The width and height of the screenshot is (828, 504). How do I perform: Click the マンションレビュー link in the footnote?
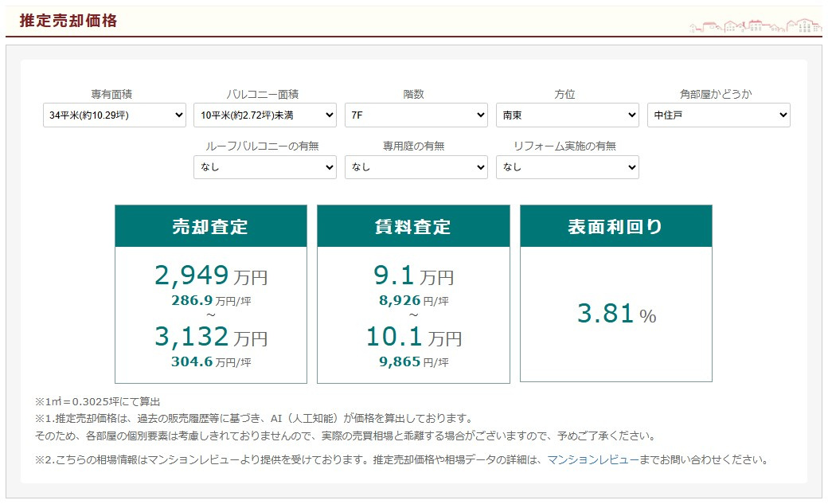pos(592,459)
